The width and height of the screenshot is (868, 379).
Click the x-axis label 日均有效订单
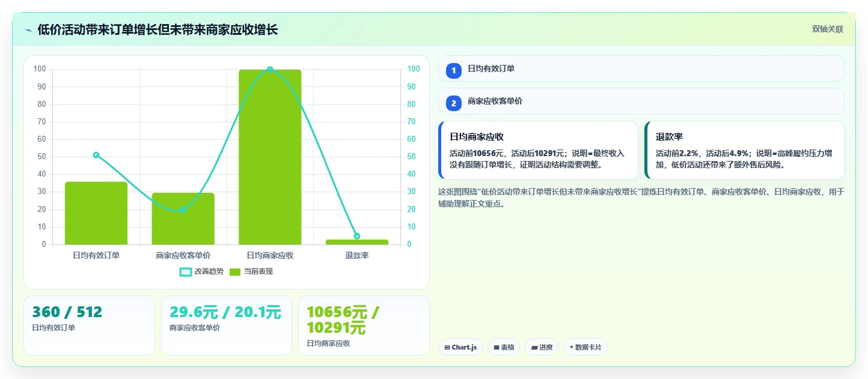pos(96,255)
